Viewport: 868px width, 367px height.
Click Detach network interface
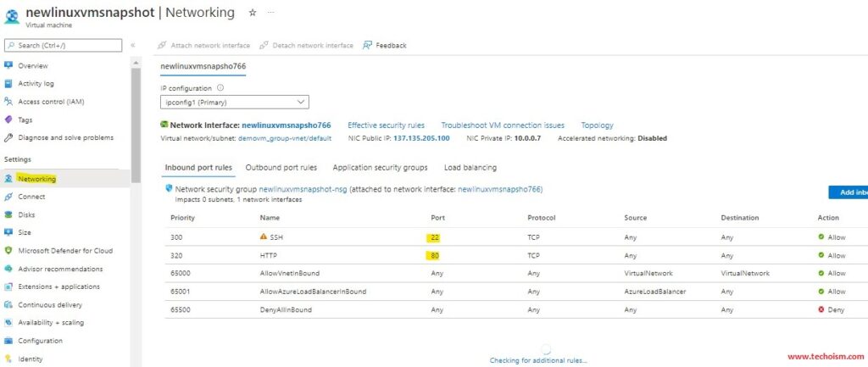pyautogui.click(x=306, y=46)
